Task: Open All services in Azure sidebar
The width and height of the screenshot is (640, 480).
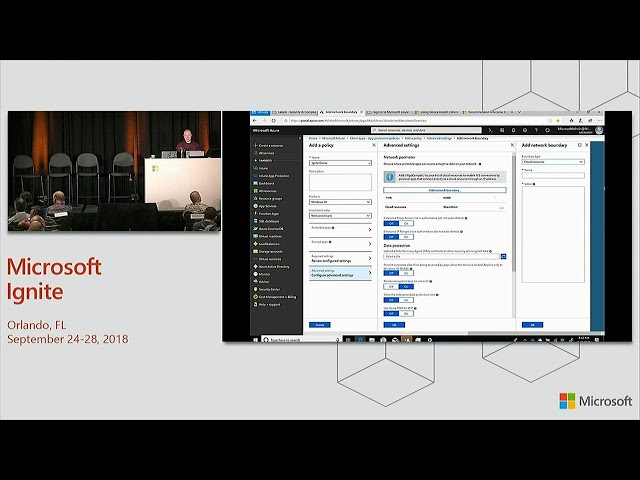Action: click(264, 153)
